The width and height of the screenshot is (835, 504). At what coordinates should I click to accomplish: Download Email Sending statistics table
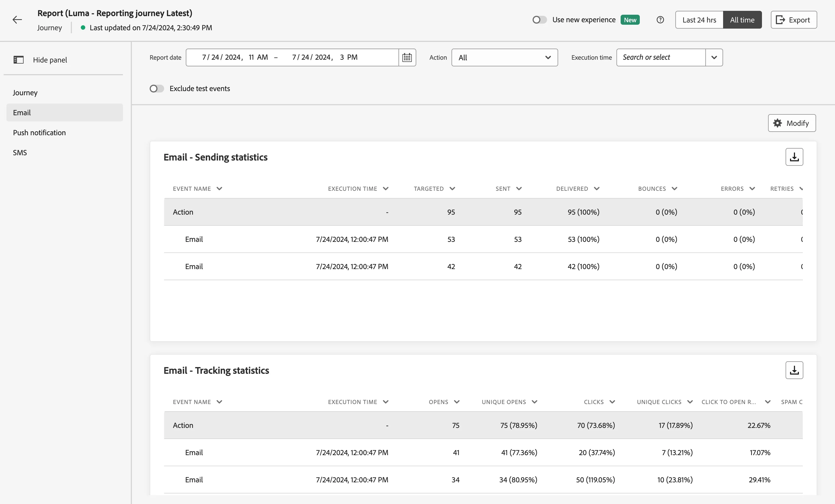pyautogui.click(x=794, y=157)
